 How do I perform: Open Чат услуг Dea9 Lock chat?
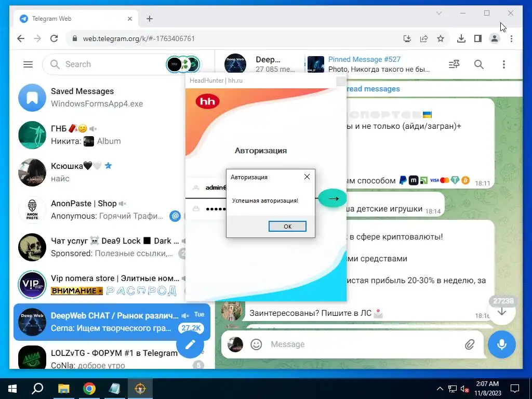99,247
